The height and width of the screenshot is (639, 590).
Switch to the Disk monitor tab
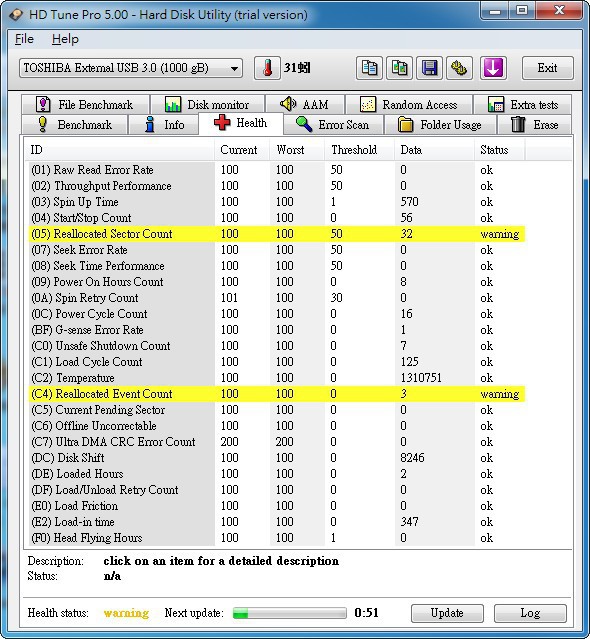(207, 105)
